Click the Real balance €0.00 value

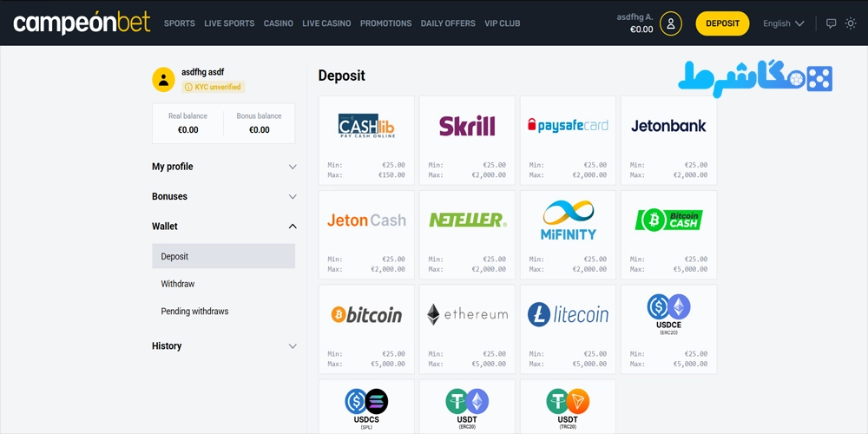[187, 130]
